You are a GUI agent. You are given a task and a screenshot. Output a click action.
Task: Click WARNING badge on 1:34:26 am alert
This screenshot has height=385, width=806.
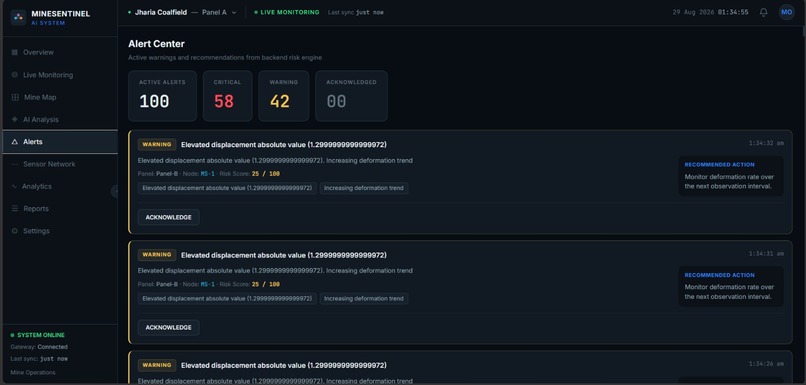(x=157, y=365)
